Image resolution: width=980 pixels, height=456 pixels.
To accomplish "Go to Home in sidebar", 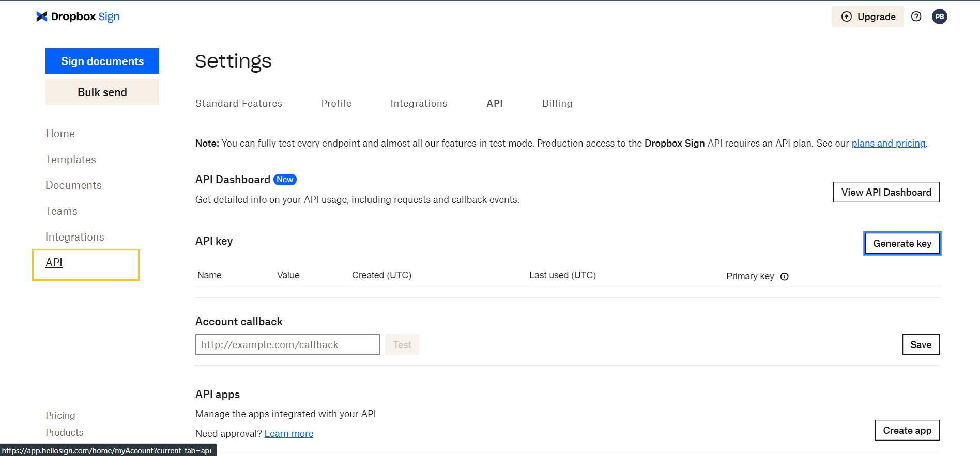I will click(60, 134).
